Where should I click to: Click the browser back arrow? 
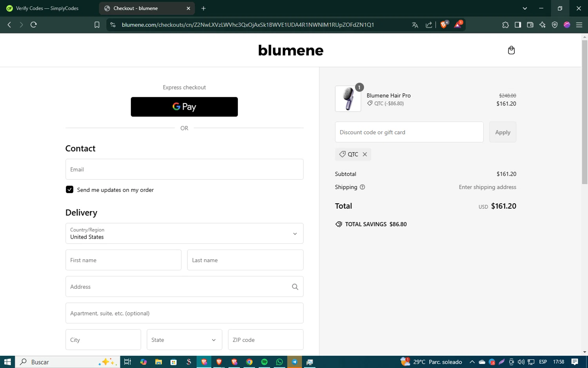(9, 25)
